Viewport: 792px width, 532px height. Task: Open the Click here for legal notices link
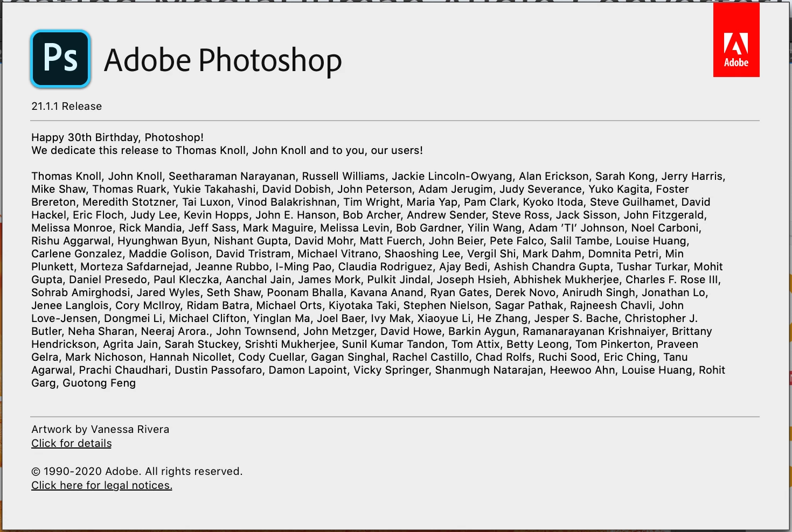coord(102,485)
